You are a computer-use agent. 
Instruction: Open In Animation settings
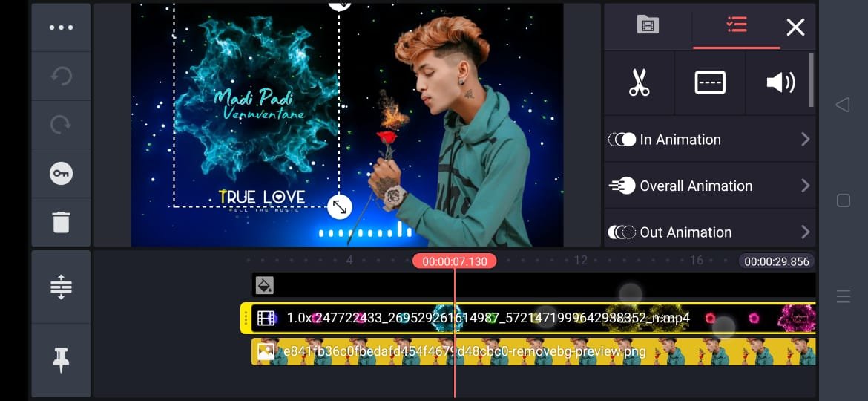pyautogui.click(x=709, y=140)
